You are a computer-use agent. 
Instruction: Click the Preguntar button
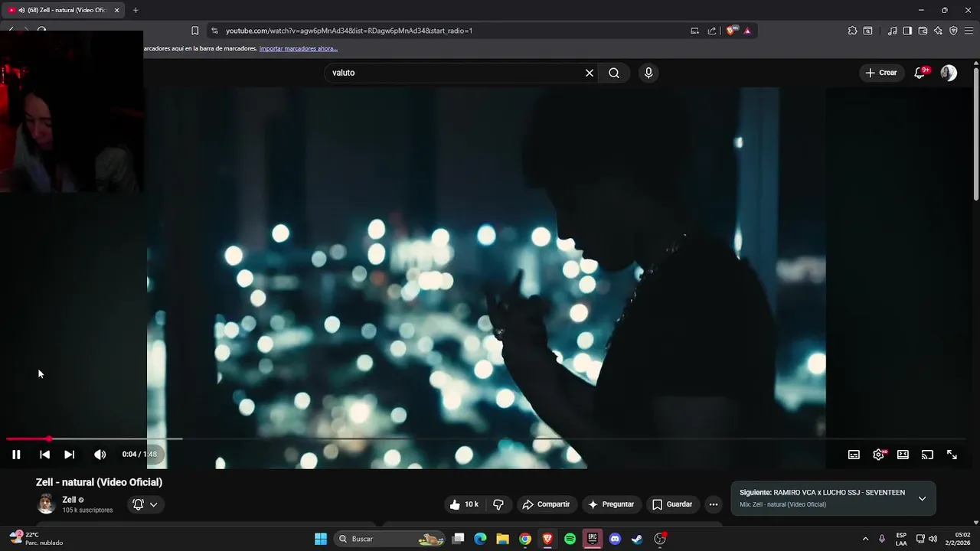pos(611,504)
